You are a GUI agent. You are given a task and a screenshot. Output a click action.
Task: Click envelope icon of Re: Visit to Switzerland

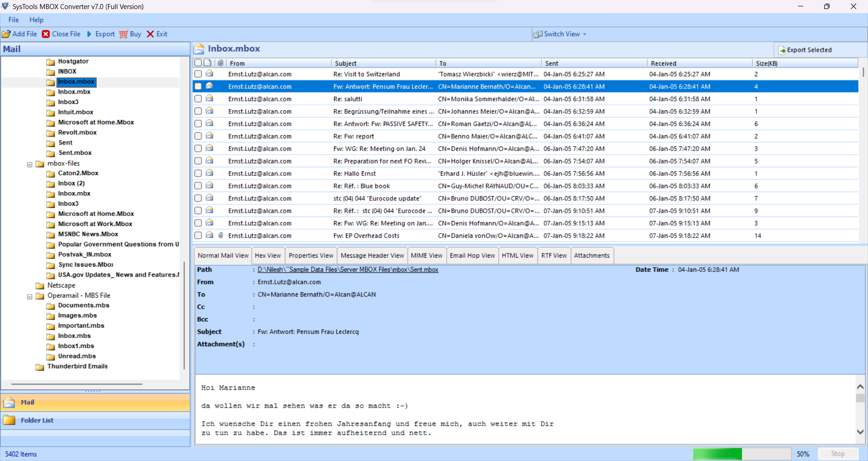[x=209, y=73]
